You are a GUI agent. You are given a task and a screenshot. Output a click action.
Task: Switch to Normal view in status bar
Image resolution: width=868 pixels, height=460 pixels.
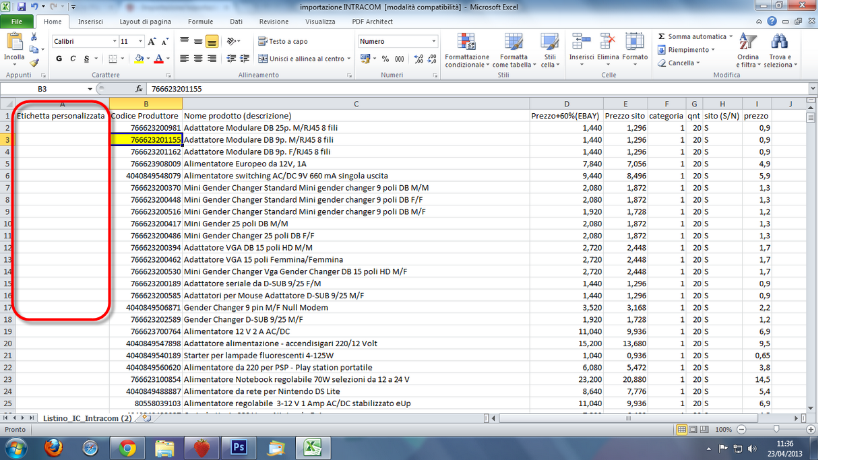[682, 429]
